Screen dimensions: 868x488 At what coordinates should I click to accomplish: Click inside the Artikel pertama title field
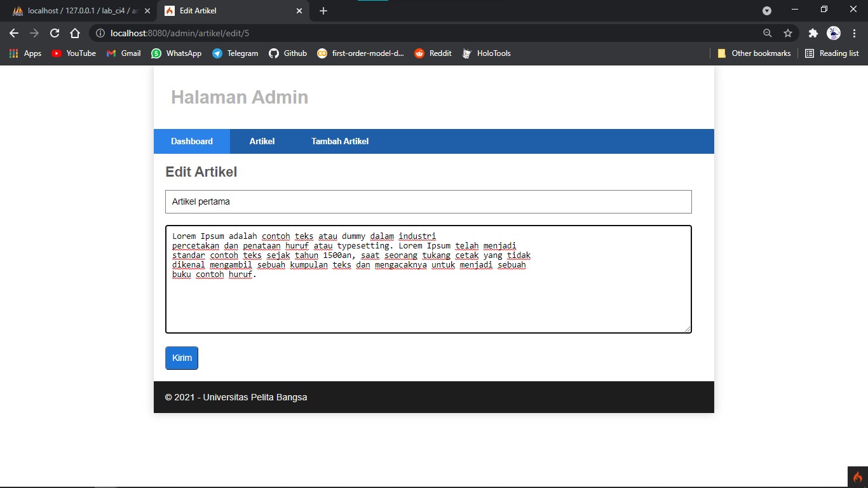click(x=428, y=201)
